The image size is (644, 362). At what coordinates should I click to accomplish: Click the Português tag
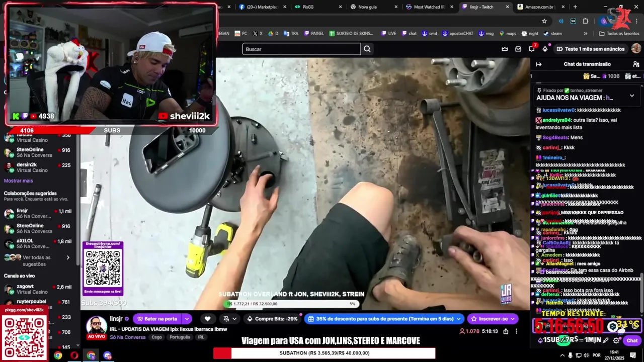click(x=180, y=337)
